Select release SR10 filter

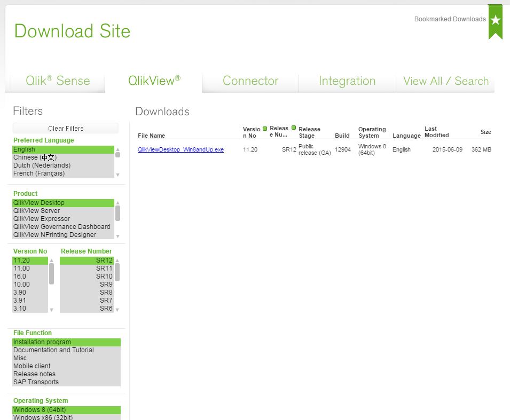[x=87, y=276]
